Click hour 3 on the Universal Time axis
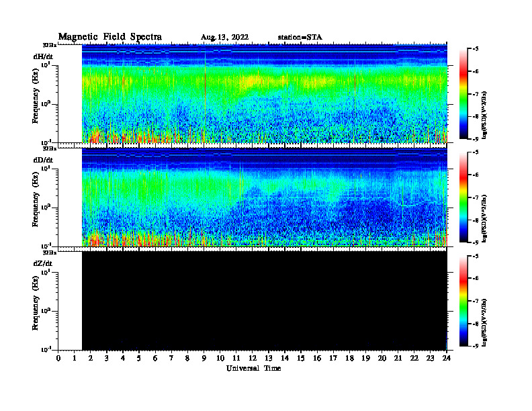Viewport: 532px width, 411px height. click(107, 358)
